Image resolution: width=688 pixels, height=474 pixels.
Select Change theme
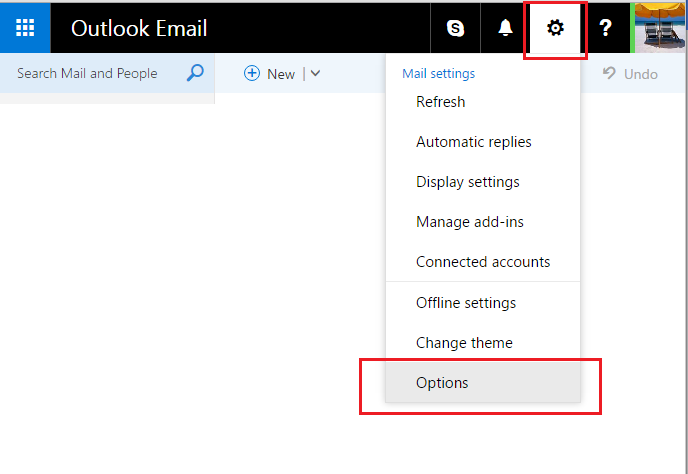pyautogui.click(x=483, y=343)
